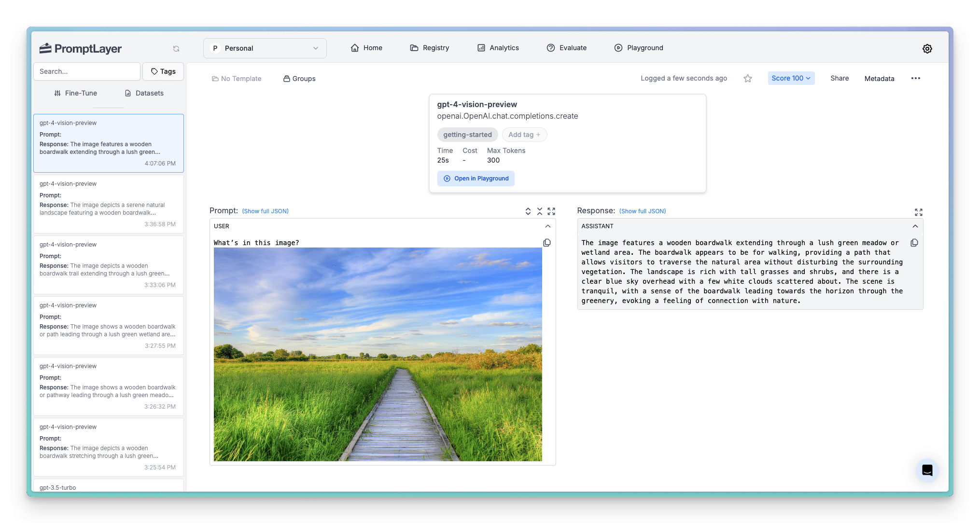Image resolution: width=980 pixels, height=523 pixels.
Task: Collapse the USER message section
Action: click(548, 226)
